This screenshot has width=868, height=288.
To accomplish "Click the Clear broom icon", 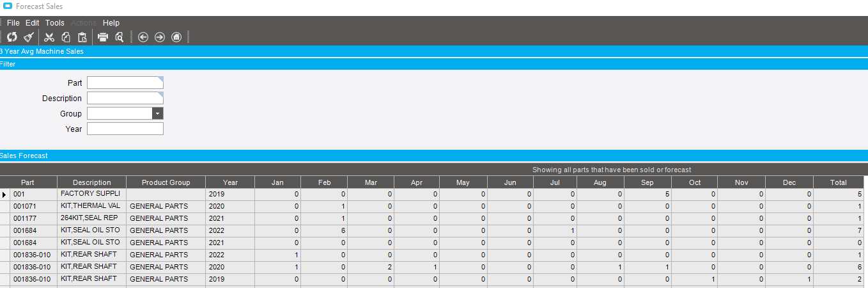I will pos(29,37).
